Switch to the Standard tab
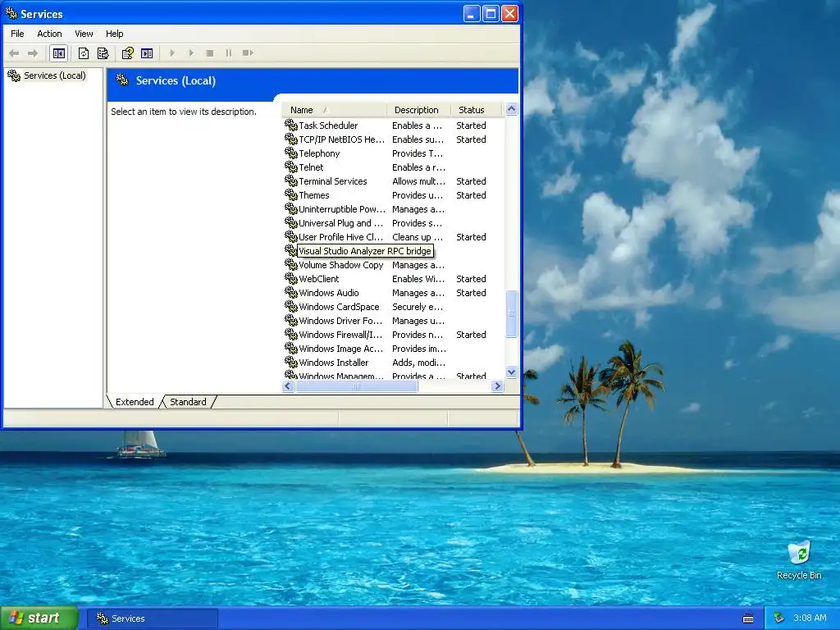 [x=188, y=402]
